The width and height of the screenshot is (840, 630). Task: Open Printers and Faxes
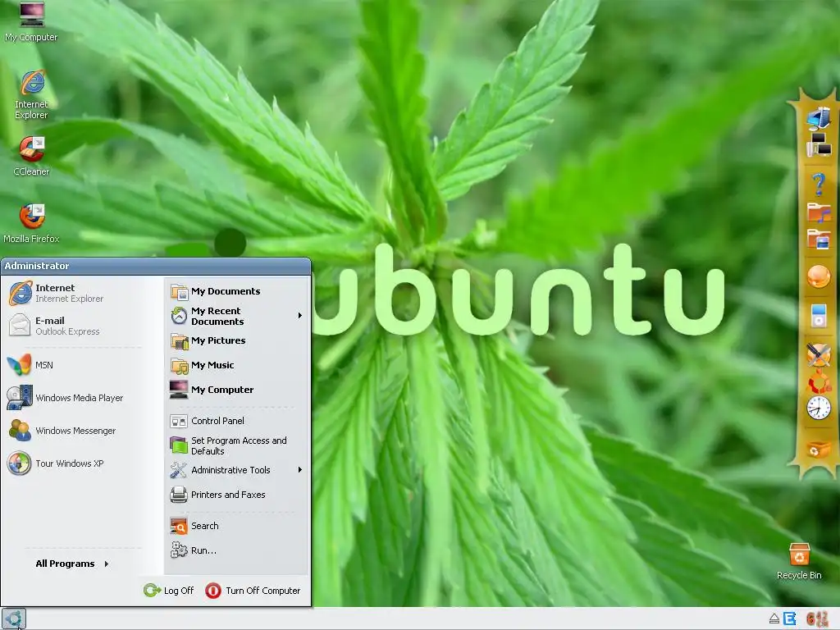[x=236, y=495]
